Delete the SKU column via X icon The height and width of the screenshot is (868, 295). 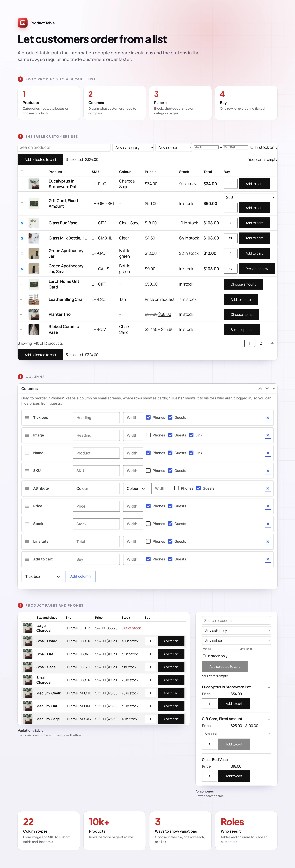pos(268,471)
